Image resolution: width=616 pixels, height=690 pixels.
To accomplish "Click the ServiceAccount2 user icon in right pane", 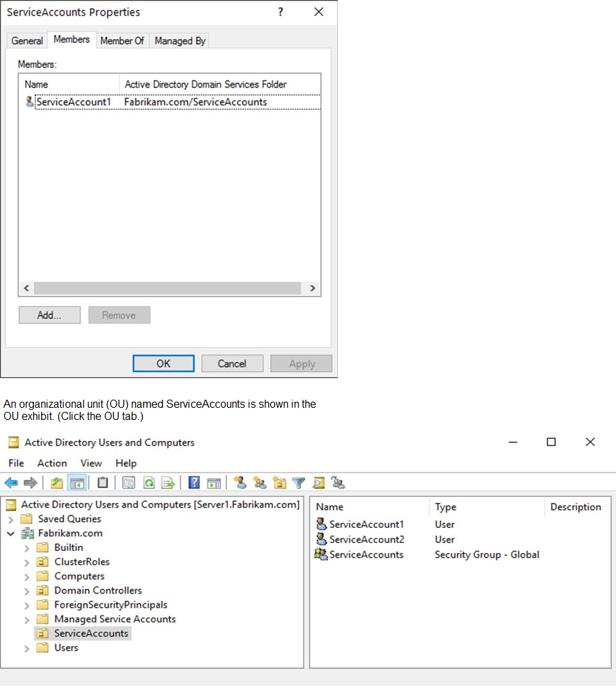I will [x=322, y=539].
